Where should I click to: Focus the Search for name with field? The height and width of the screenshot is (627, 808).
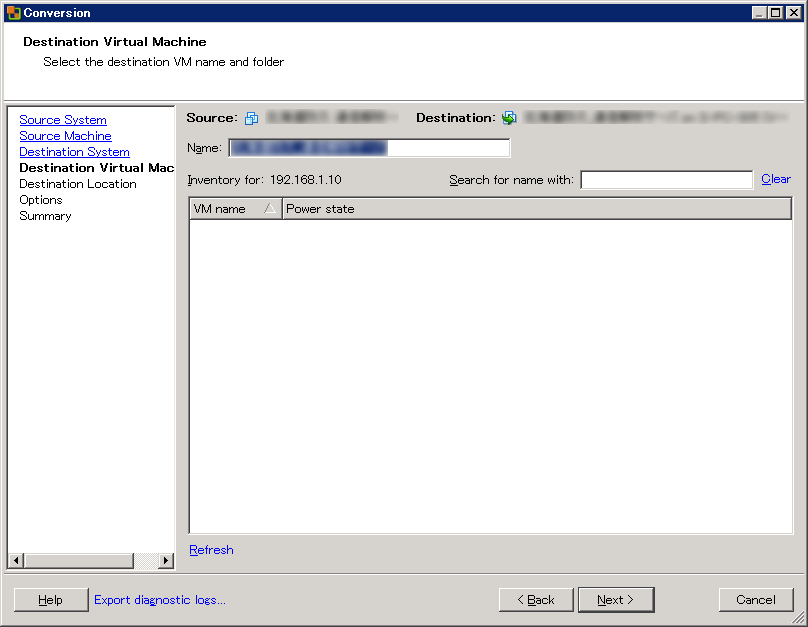click(x=666, y=180)
